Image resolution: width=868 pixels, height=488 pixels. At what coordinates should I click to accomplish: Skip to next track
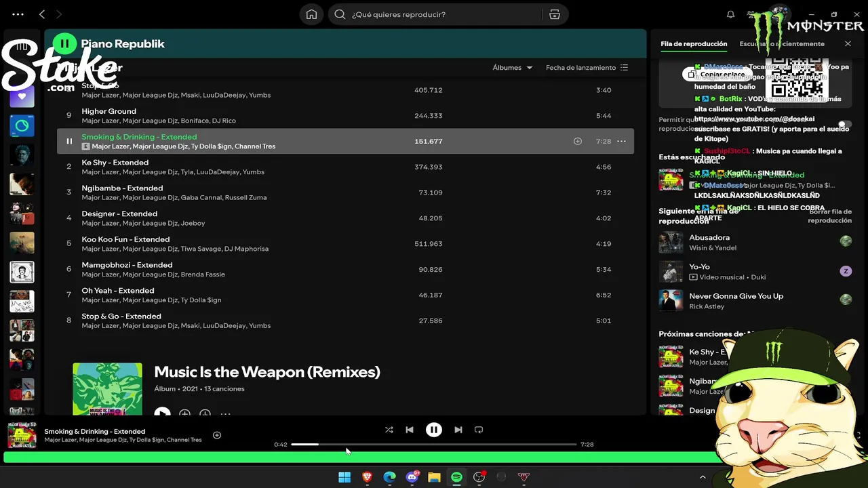click(458, 430)
